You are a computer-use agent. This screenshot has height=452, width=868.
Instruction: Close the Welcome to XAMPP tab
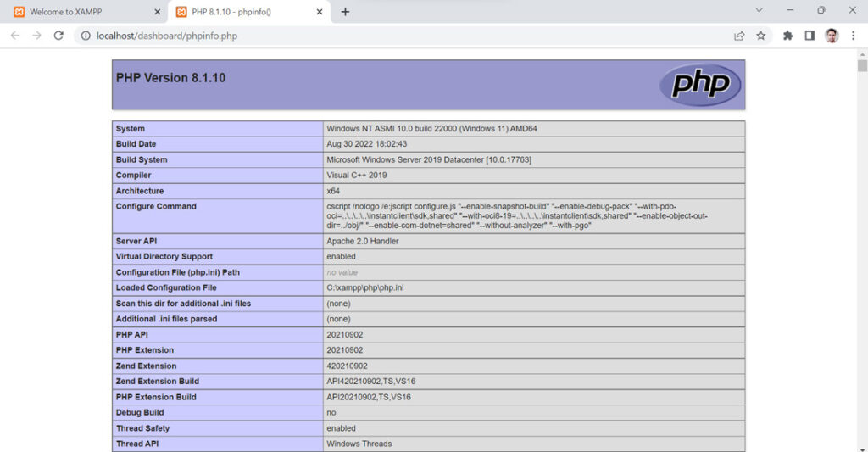(x=157, y=12)
